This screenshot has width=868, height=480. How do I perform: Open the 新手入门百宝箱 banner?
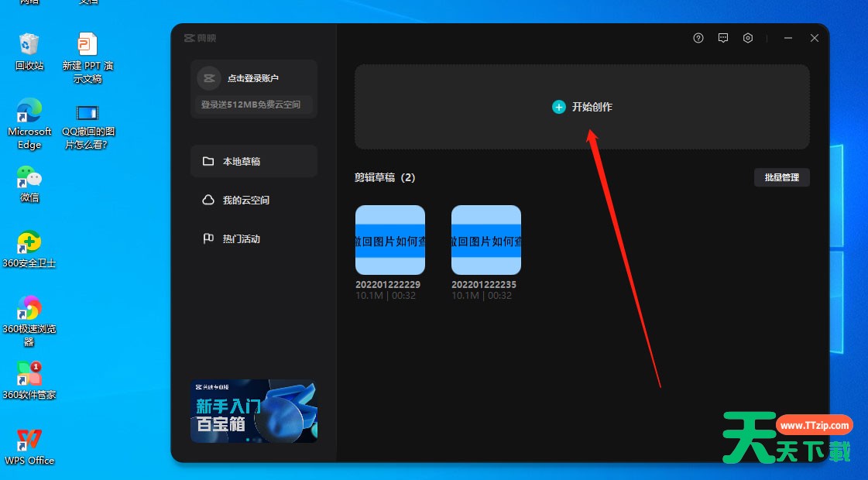point(254,411)
